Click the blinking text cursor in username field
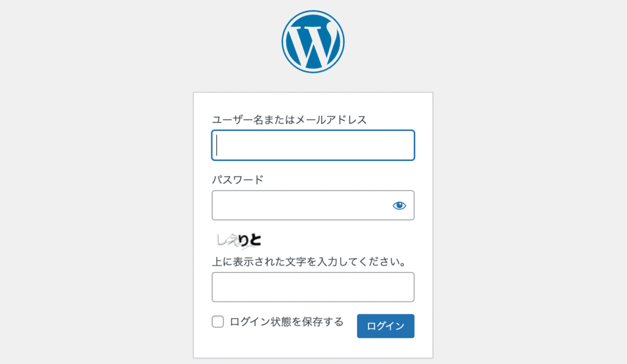The image size is (627, 364). [217, 146]
